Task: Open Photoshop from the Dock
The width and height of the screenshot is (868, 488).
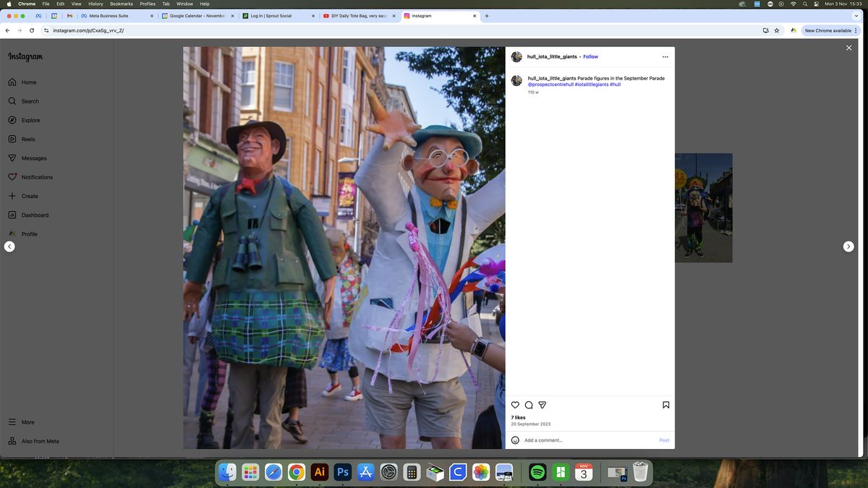Action: pyautogui.click(x=343, y=472)
